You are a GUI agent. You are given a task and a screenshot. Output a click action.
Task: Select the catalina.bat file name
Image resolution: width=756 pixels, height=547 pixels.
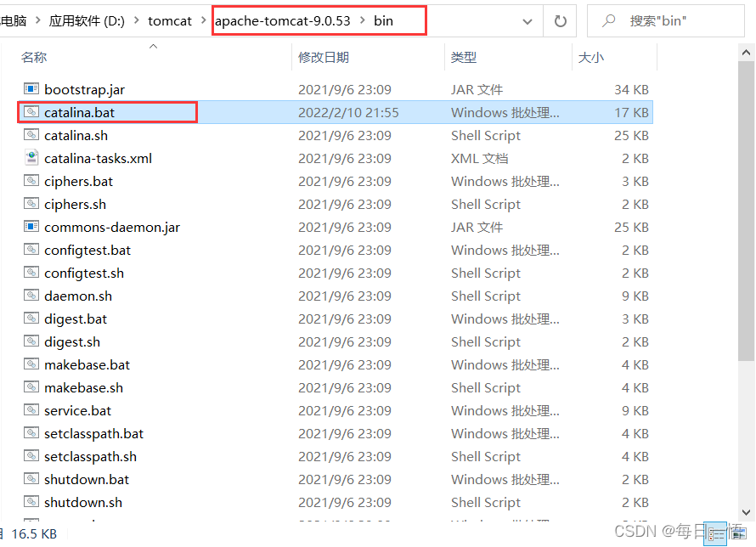80,112
